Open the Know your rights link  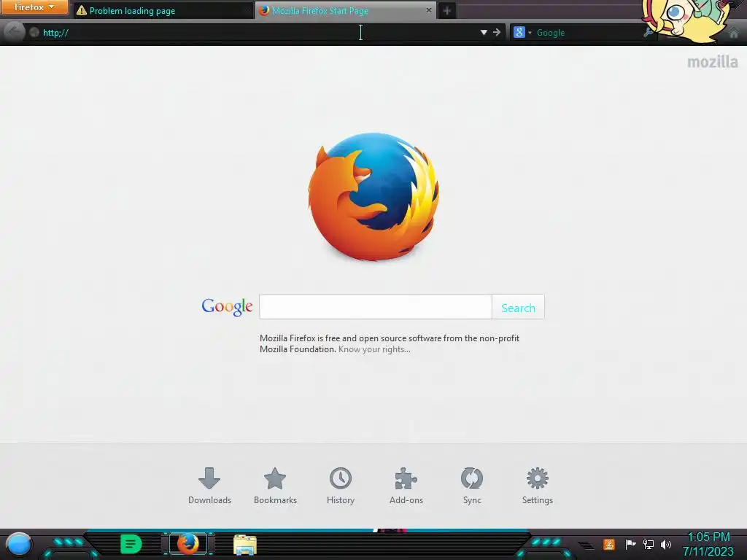[374, 349]
